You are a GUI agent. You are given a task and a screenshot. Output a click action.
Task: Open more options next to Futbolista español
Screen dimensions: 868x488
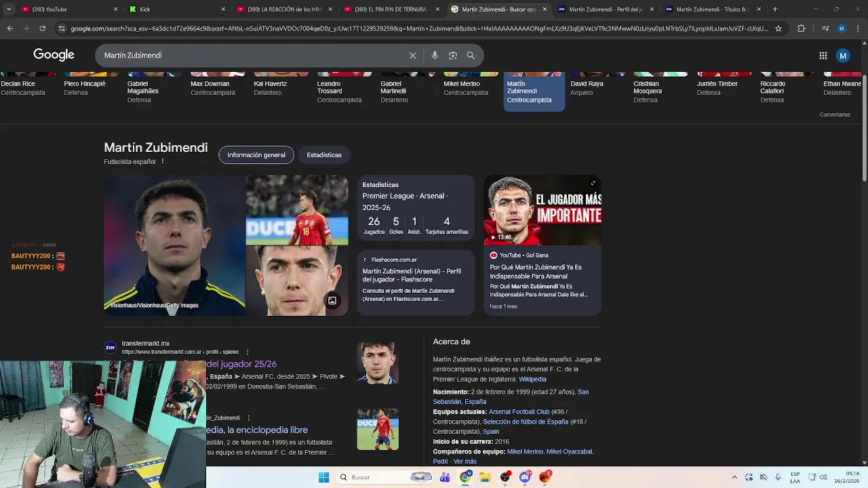[x=163, y=161]
